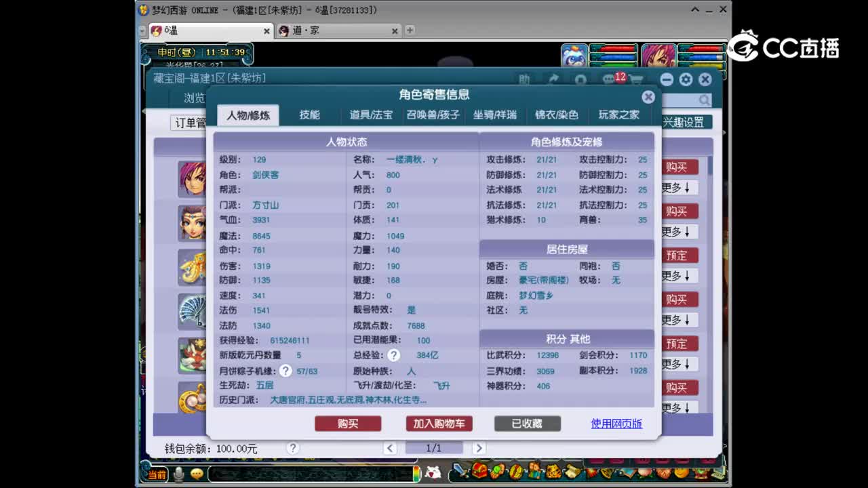The height and width of the screenshot is (488, 868).
Task: Switch to the 技能 tab
Action: 310,115
